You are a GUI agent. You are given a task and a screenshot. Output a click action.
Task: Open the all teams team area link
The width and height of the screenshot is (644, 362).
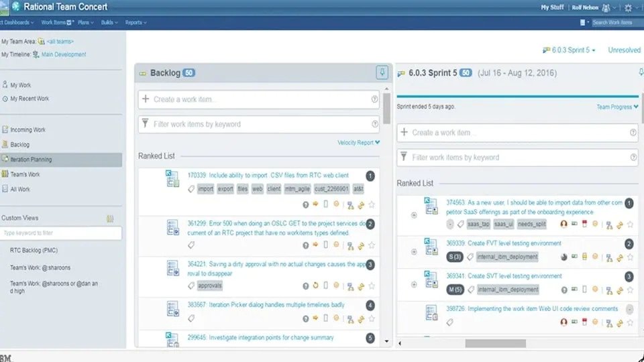[60, 42]
